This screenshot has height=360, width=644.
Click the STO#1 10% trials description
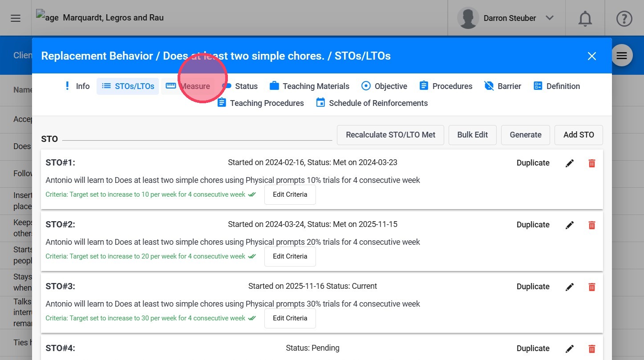click(x=233, y=180)
